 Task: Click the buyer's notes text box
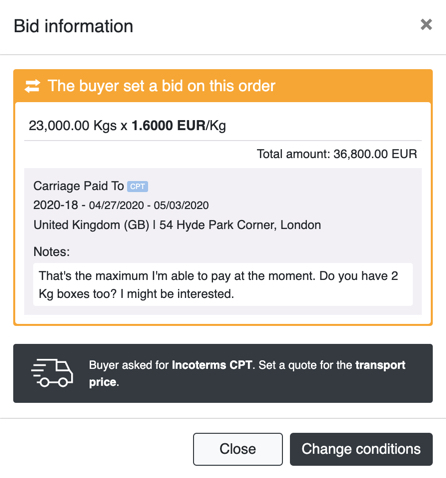pos(223,285)
